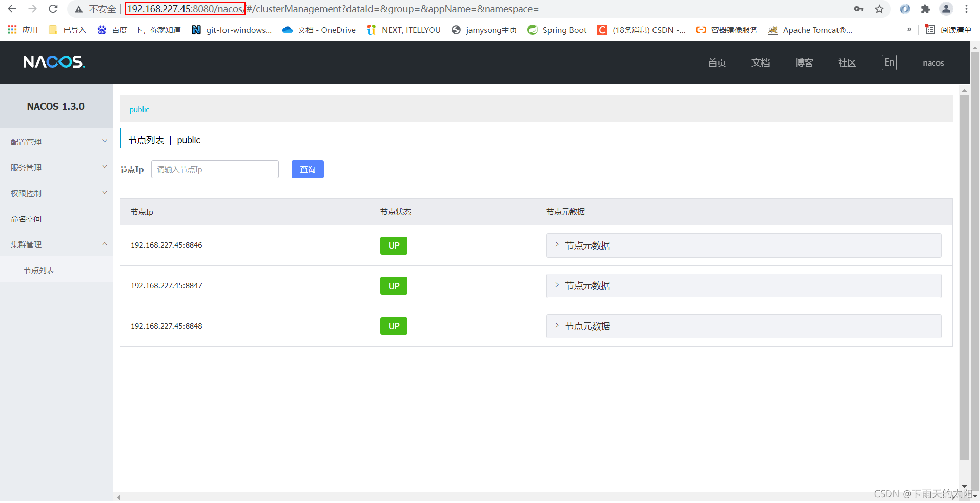Click the 查询 button
980x503 pixels.
(x=308, y=169)
